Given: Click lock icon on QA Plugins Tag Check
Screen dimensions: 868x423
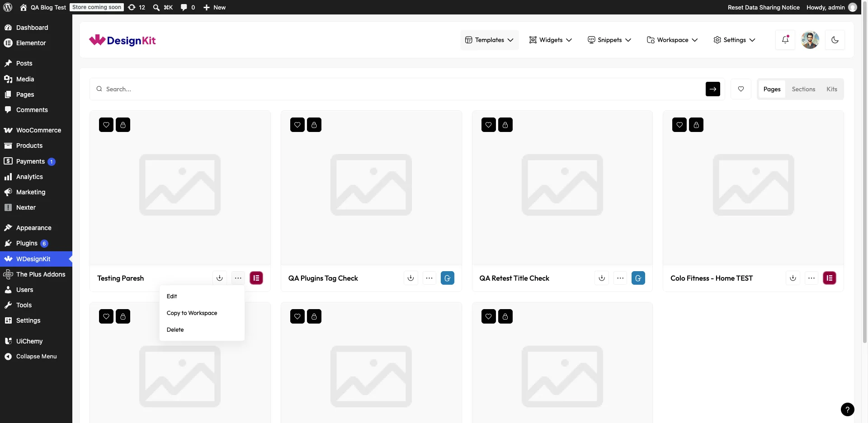Looking at the screenshot, I should click(x=314, y=125).
